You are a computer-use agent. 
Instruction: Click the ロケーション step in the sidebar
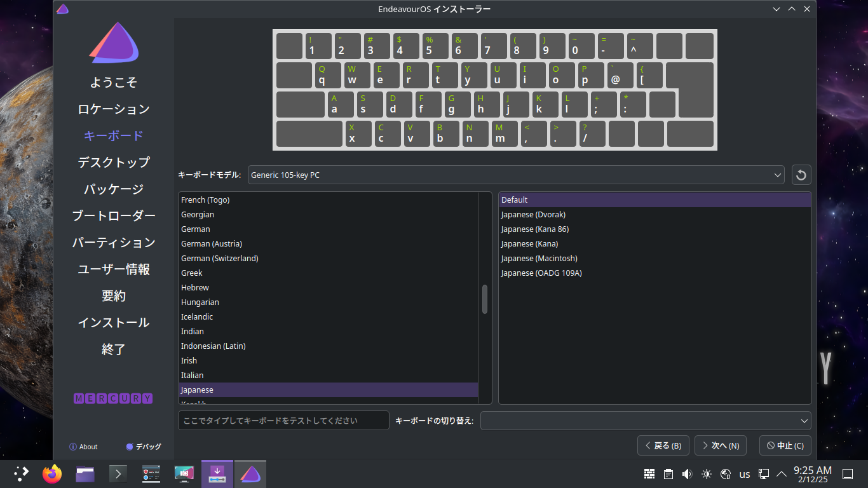point(114,109)
